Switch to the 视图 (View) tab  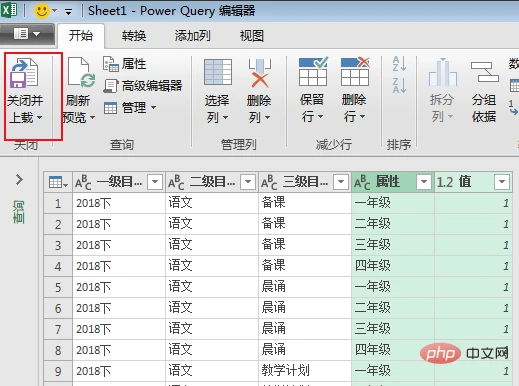(x=252, y=36)
